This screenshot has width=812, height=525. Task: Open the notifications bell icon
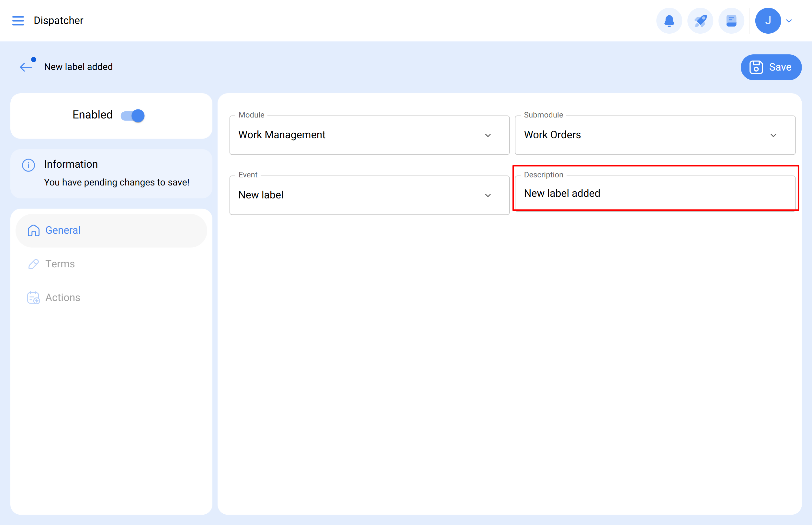669,20
